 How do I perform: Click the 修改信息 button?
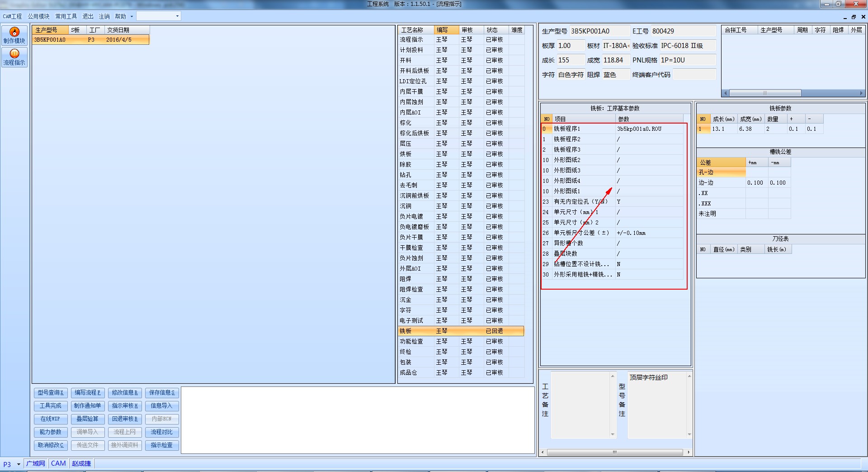(125, 393)
